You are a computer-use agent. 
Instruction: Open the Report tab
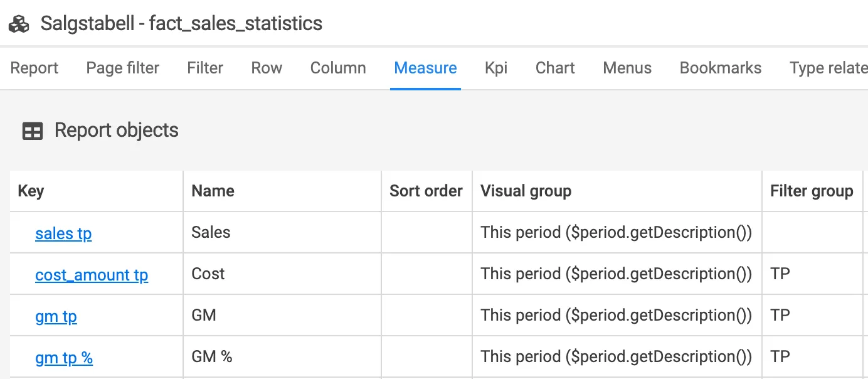(x=34, y=68)
